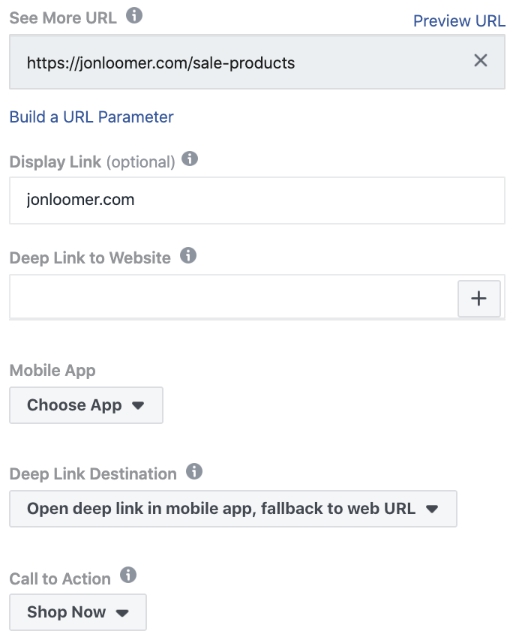Clear the See More URL field with X
513x644 pixels.
click(481, 61)
